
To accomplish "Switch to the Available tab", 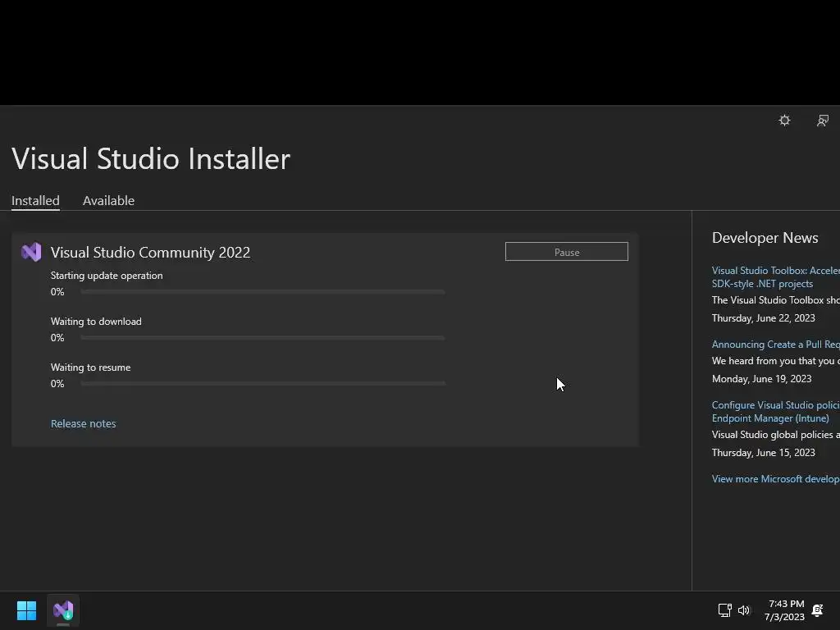I will coord(108,201).
